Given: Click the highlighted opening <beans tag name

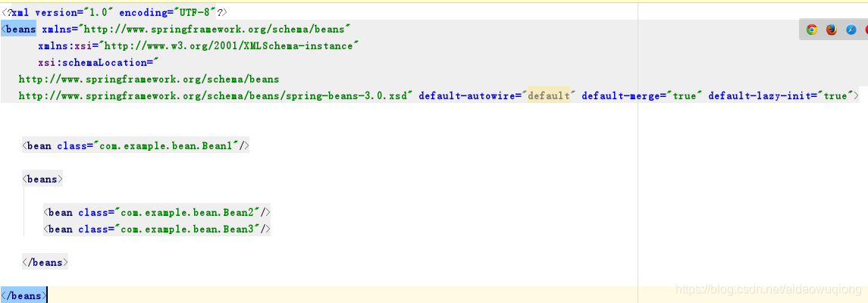Looking at the screenshot, I should coord(19,30).
